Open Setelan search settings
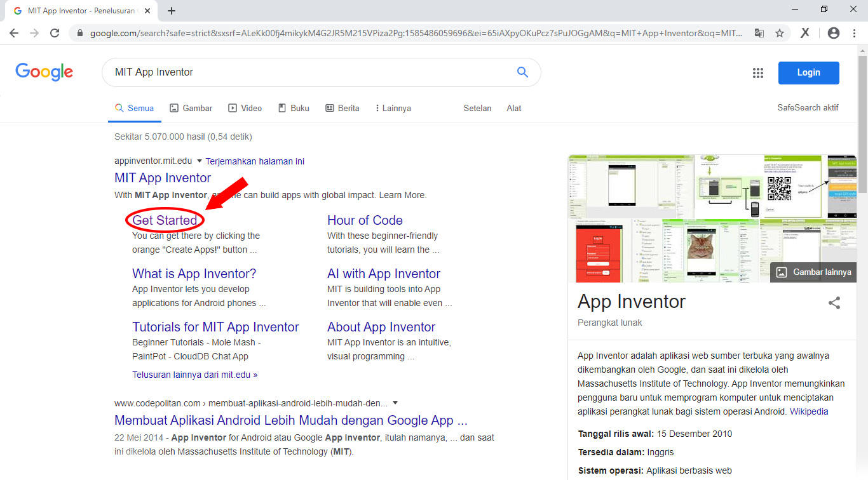Viewport: 868px width, 480px height. click(478, 109)
